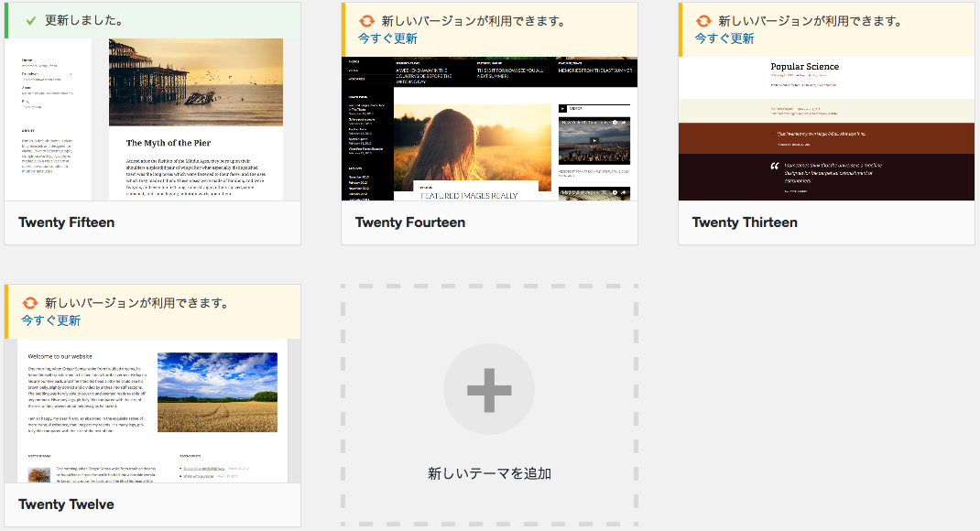Click the update-available notice text on Twenty Thirteen
This screenshot has width=980, height=531.
[x=811, y=21]
